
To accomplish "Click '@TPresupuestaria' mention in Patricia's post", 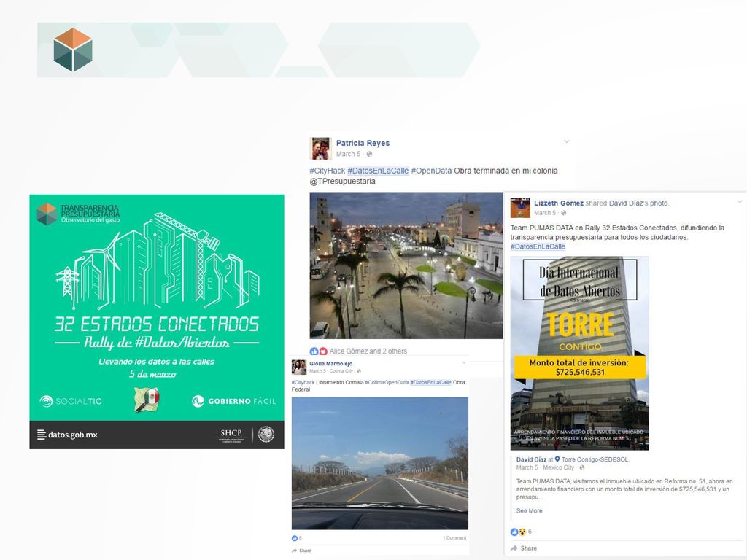I will pos(342,181).
